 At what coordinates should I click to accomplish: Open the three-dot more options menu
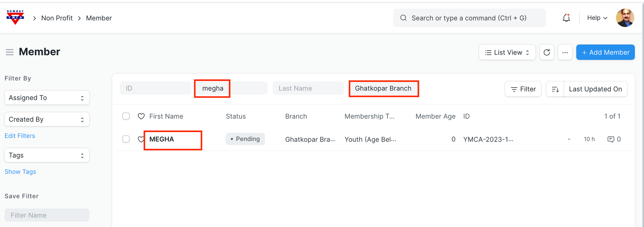tap(565, 52)
